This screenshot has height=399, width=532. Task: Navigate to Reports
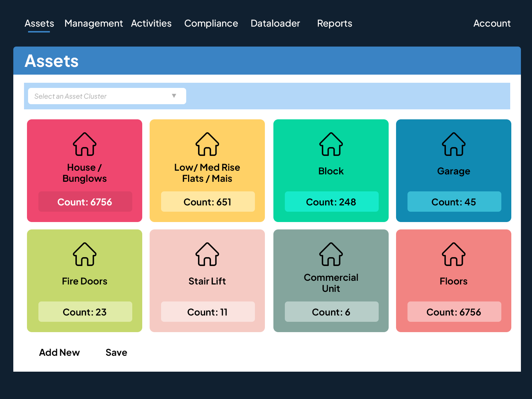(x=334, y=23)
